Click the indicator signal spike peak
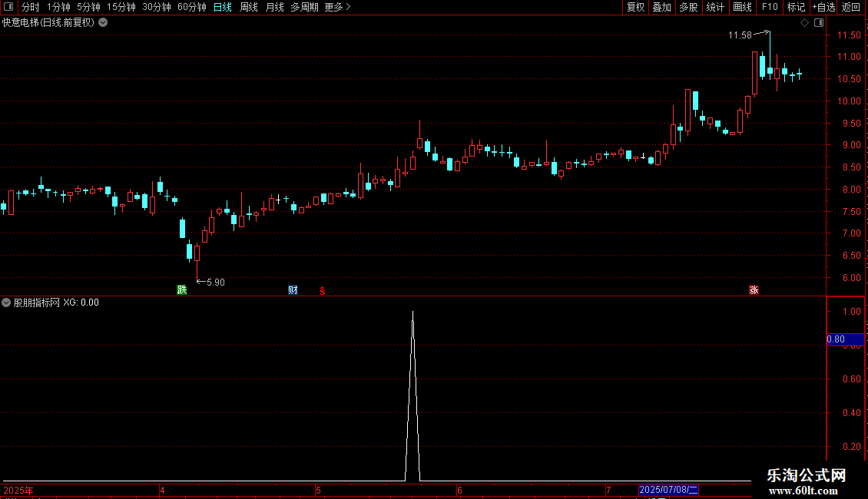The width and height of the screenshot is (868, 499). pos(413,312)
